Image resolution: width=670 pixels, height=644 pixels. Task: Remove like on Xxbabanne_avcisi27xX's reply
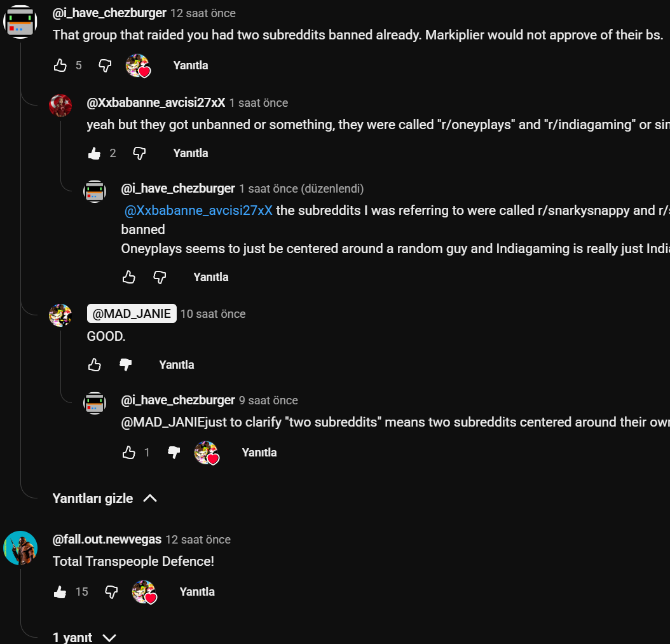pyautogui.click(x=95, y=153)
